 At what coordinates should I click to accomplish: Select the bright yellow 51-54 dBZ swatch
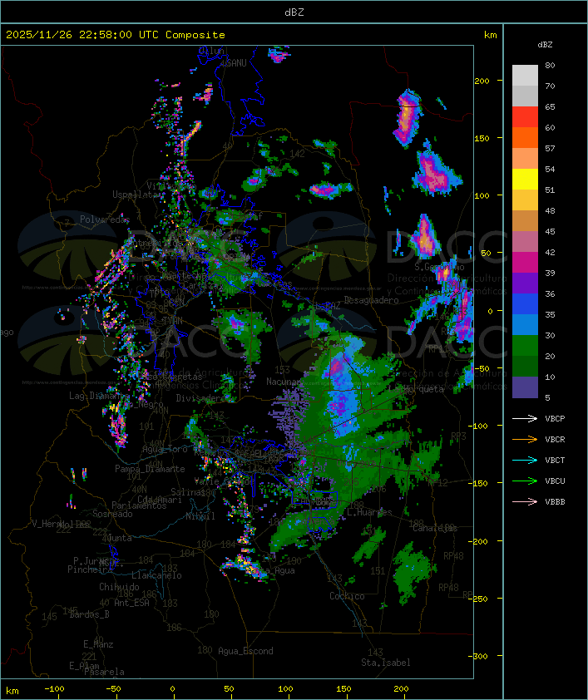tap(525, 179)
